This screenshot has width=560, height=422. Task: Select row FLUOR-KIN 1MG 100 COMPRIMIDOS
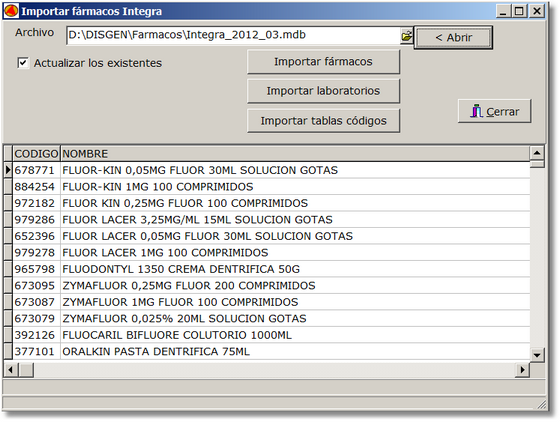271,187
